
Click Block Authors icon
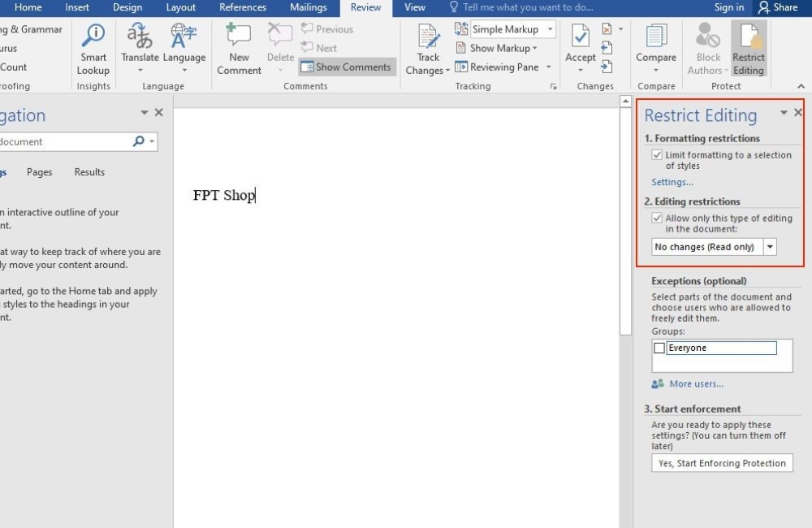pyautogui.click(x=707, y=36)
